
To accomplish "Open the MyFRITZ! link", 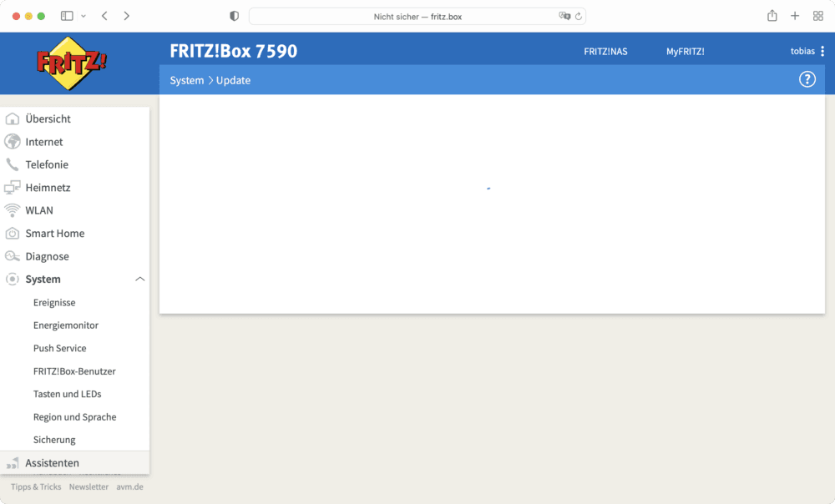I will click(x=686, y=51).
